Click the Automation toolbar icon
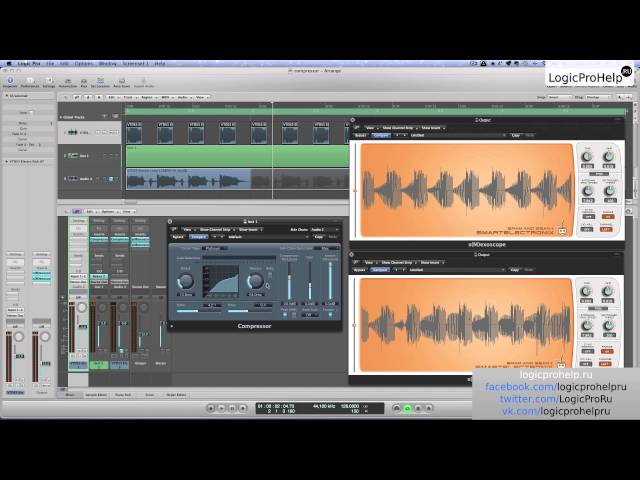Viewport: 640px width, 480px height. pos(68,81)
